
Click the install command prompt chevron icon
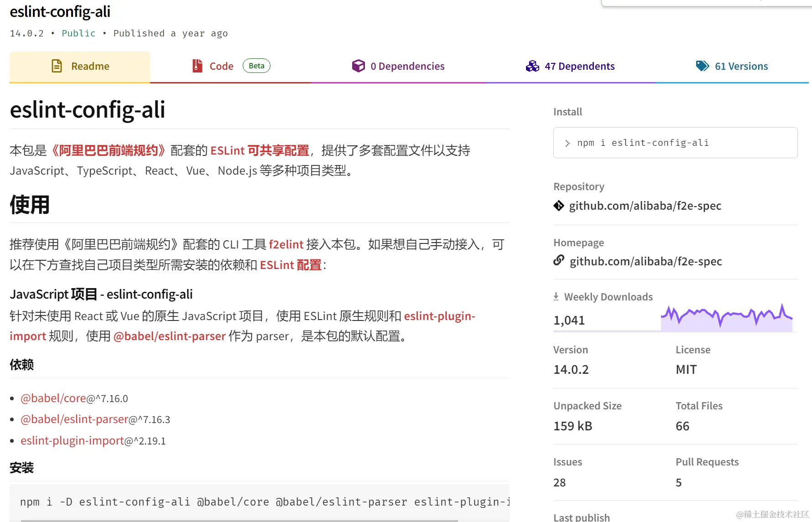point(567,143)
